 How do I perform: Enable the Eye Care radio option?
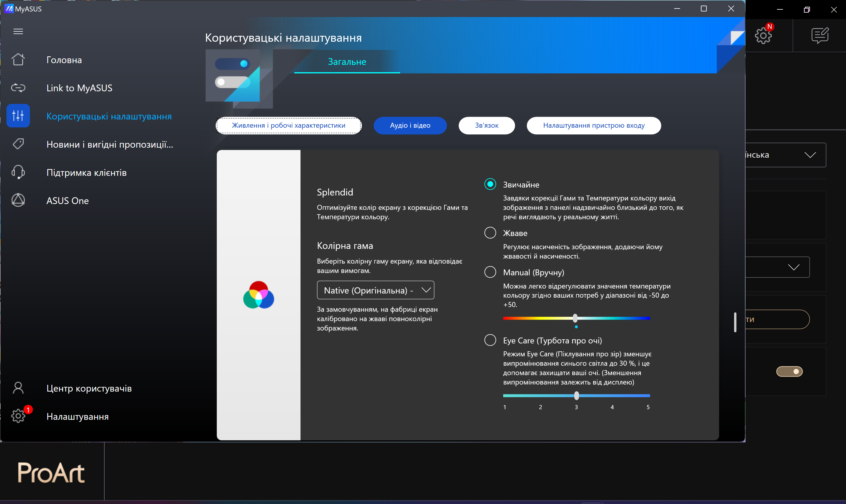click(x=490, y=340)
